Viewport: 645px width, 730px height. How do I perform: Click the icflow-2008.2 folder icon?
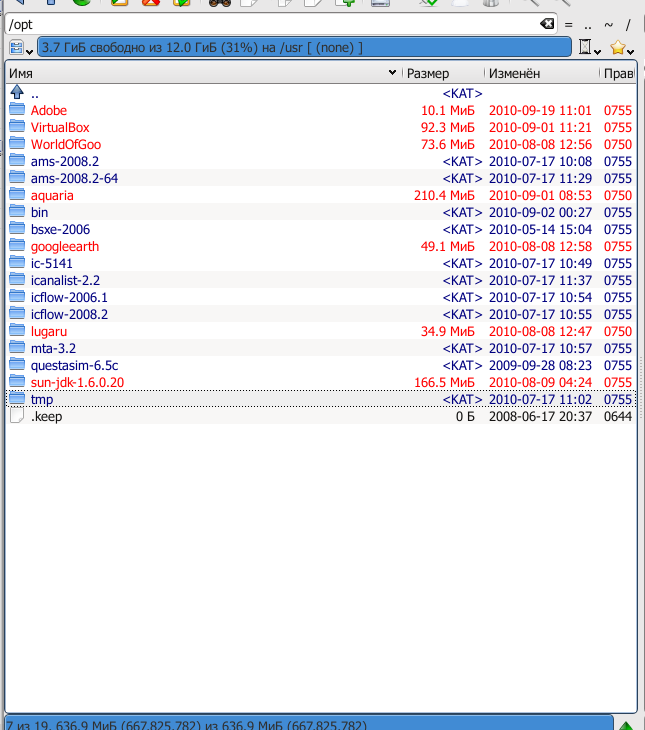click(17, 314)
